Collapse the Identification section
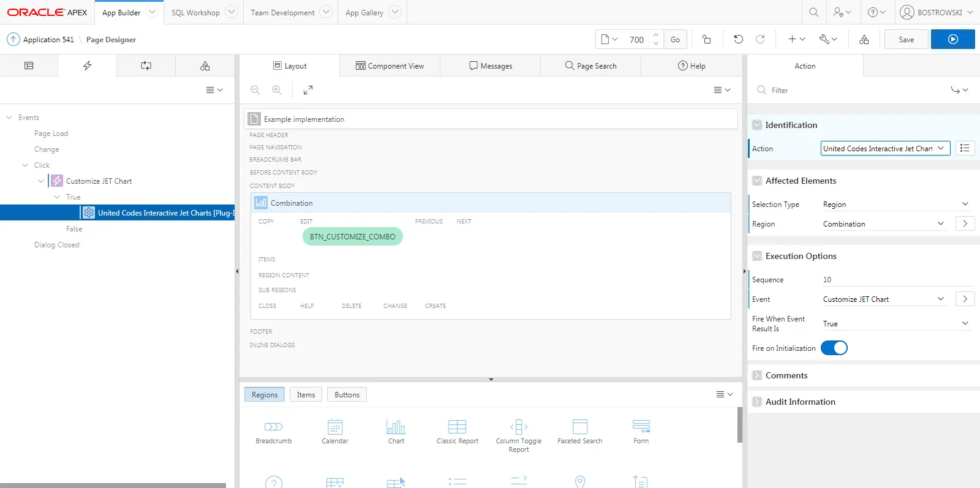The image size is (980, 488). point(757,125)
